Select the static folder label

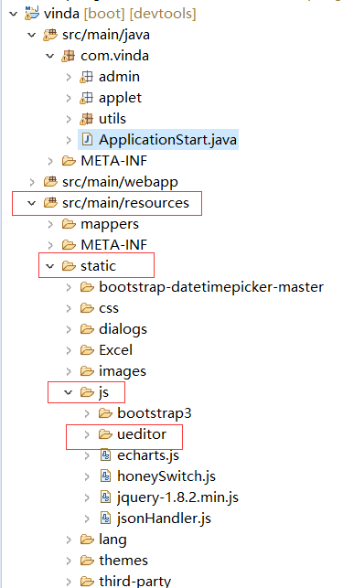point(98,266)
